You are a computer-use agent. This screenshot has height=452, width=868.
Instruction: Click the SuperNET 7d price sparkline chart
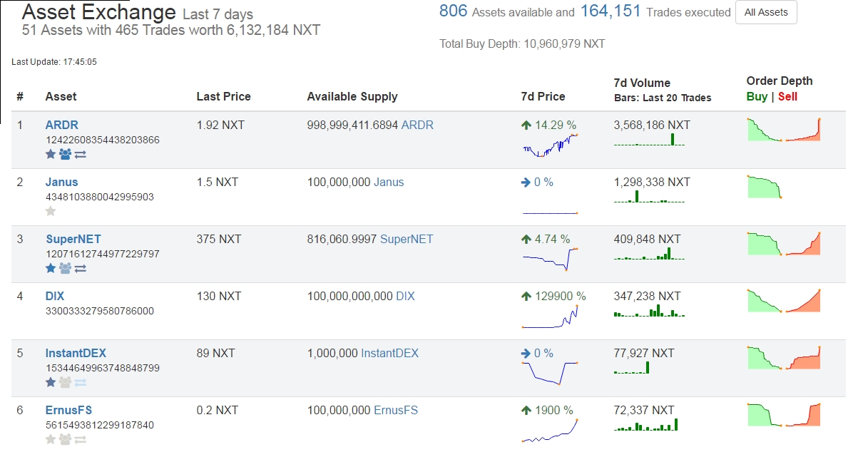550,259
